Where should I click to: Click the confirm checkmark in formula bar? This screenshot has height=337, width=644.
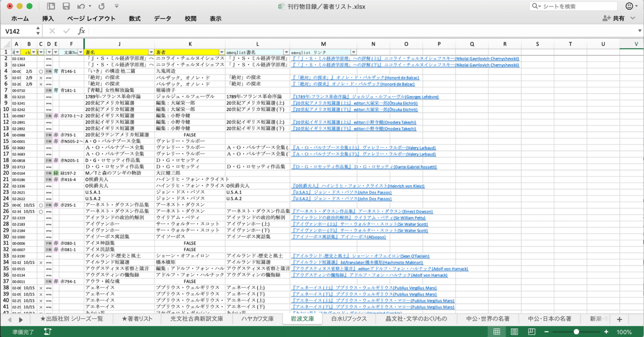pos(67,31)
